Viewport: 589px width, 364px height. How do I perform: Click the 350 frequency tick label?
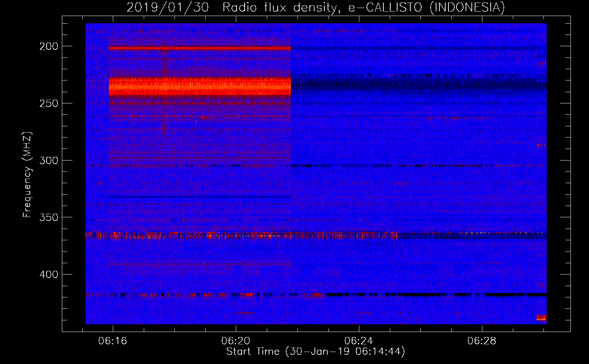[49, 217]
